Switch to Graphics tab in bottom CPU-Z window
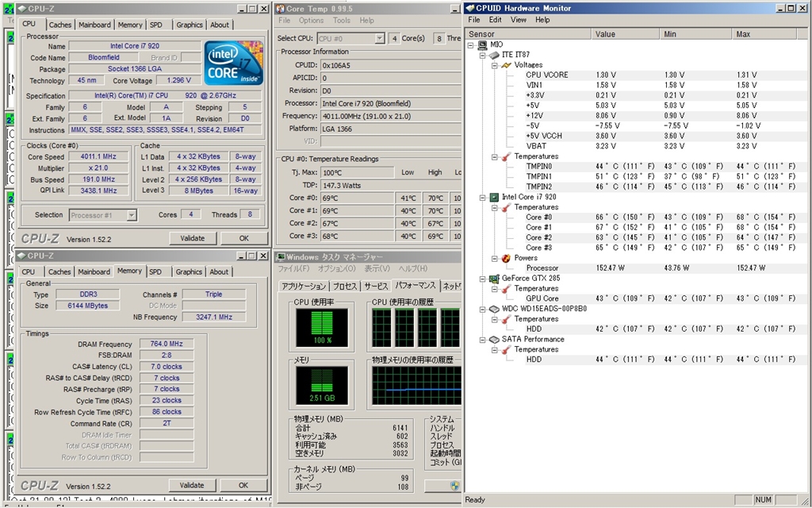 [189, 271]
